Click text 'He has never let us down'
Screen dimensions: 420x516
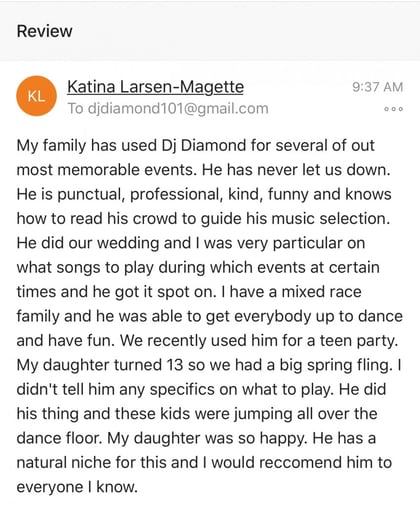coord(296,170)
